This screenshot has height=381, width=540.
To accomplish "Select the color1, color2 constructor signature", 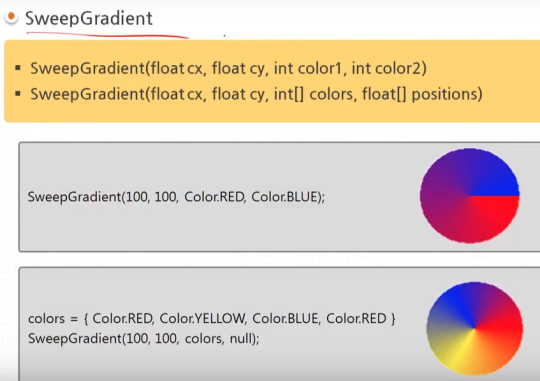I will (228, 68).
